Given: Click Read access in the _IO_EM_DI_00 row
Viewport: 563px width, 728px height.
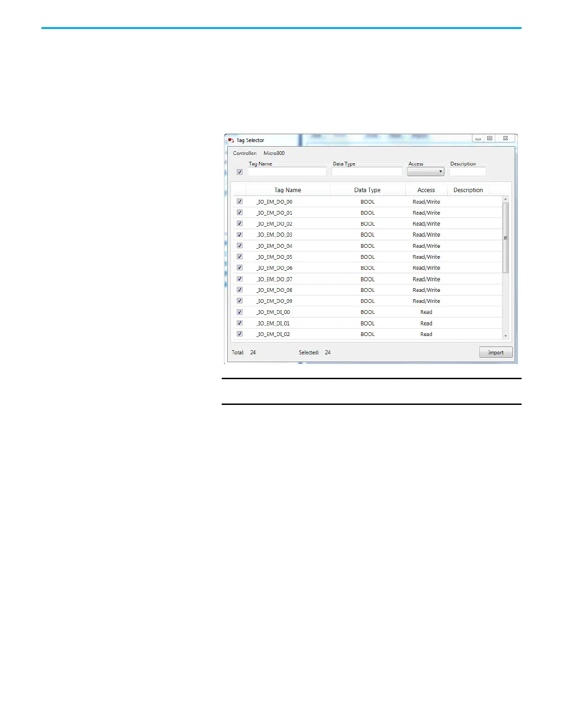Looking at the screenshot, I should pos(426,312).
